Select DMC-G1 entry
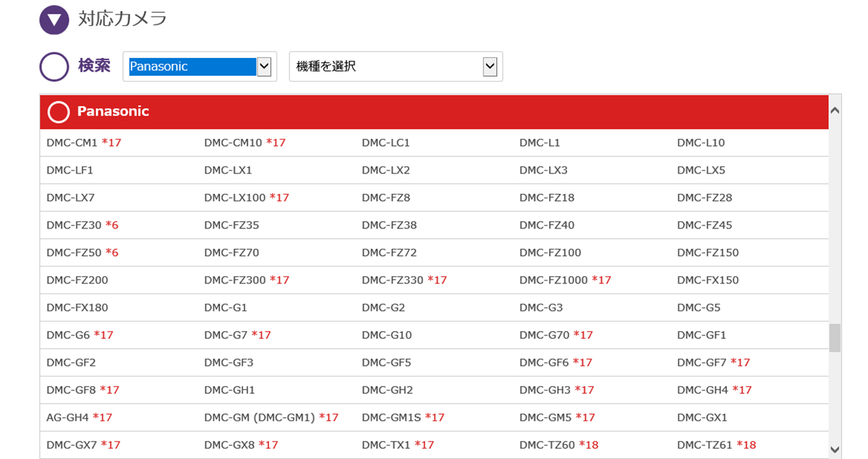The image size is (868, 459). [x=226, y=308]
